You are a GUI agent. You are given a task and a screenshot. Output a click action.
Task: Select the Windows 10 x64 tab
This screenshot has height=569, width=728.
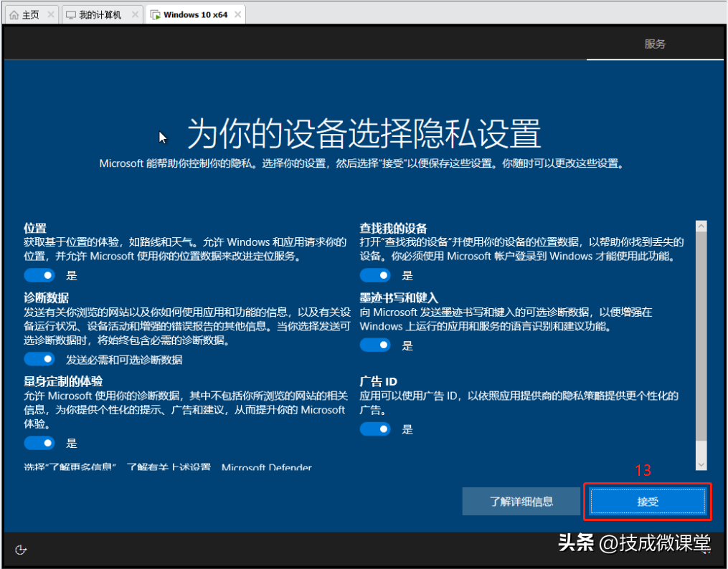point(196,15)
